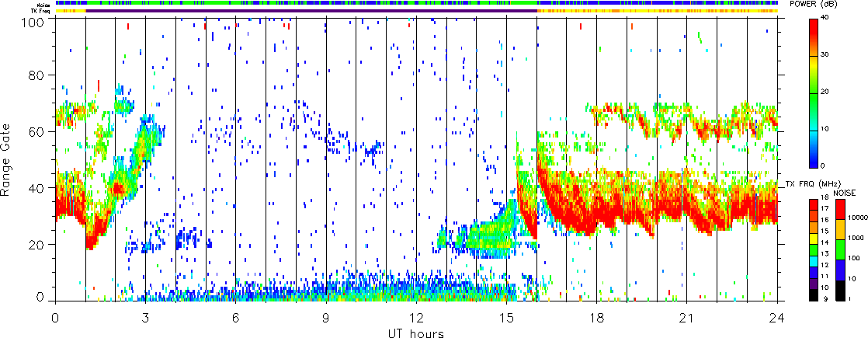
Task: Click the UT hours axis tick "9"
Action: (326, 318)
